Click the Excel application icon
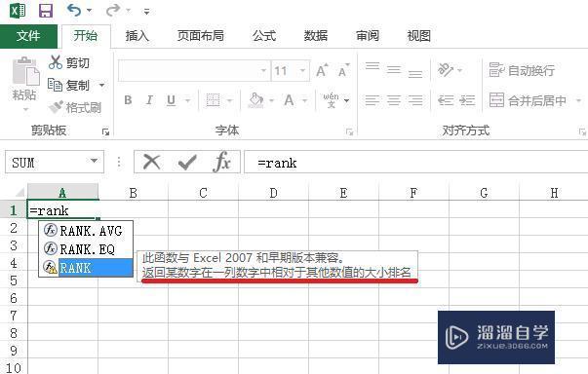Viewport: 588px width, 374px height. [x=18, y=11]
